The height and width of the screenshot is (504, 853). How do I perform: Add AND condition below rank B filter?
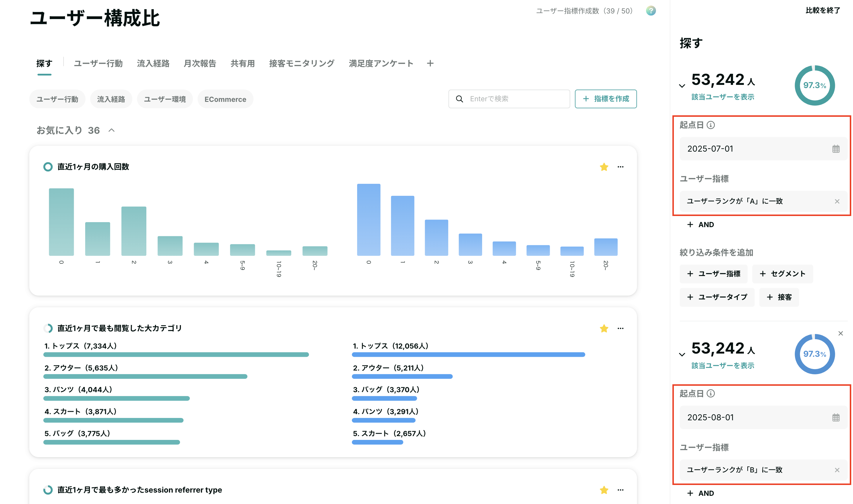tap(700, 493)
